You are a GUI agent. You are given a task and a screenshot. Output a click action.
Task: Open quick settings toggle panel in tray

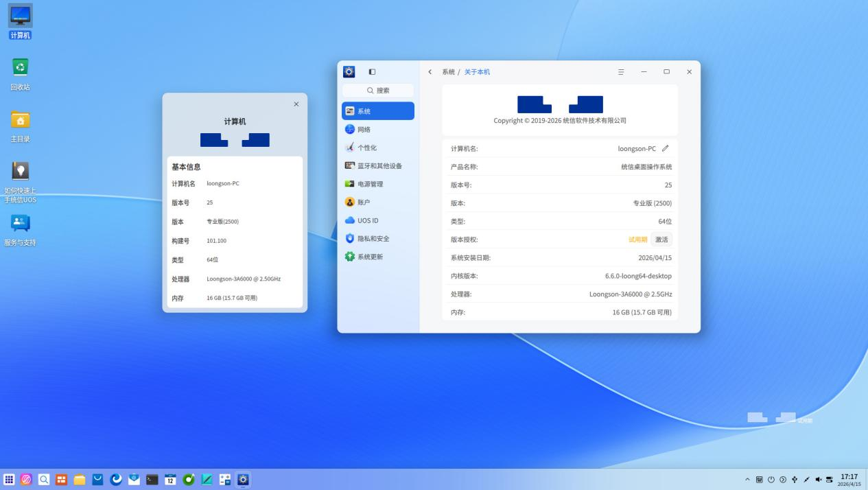coord(830,480)
